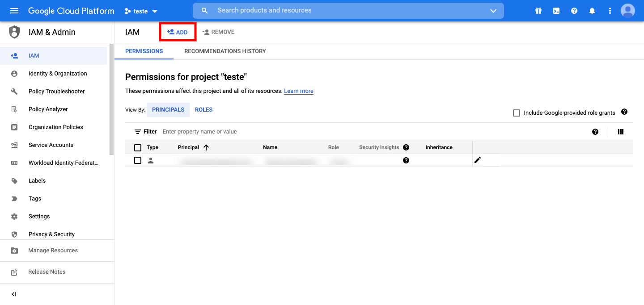
Task: Switch to the Permissions tab
Action: (x=144, y=51)
